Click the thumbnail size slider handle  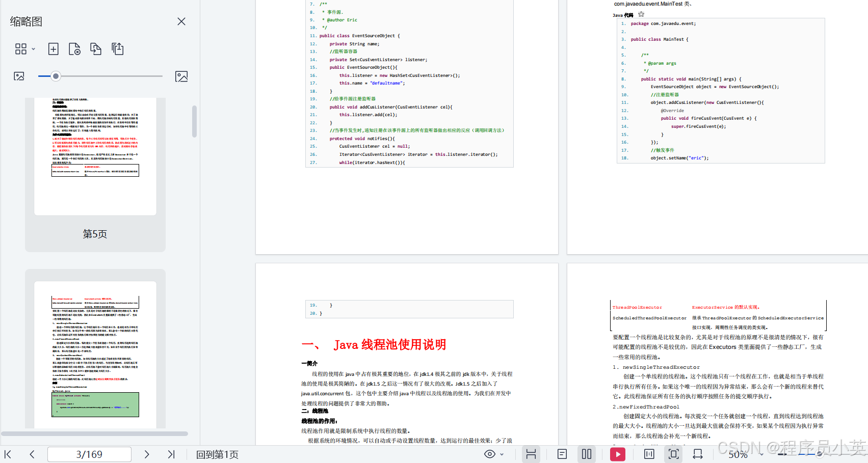(x=56, y=76)
